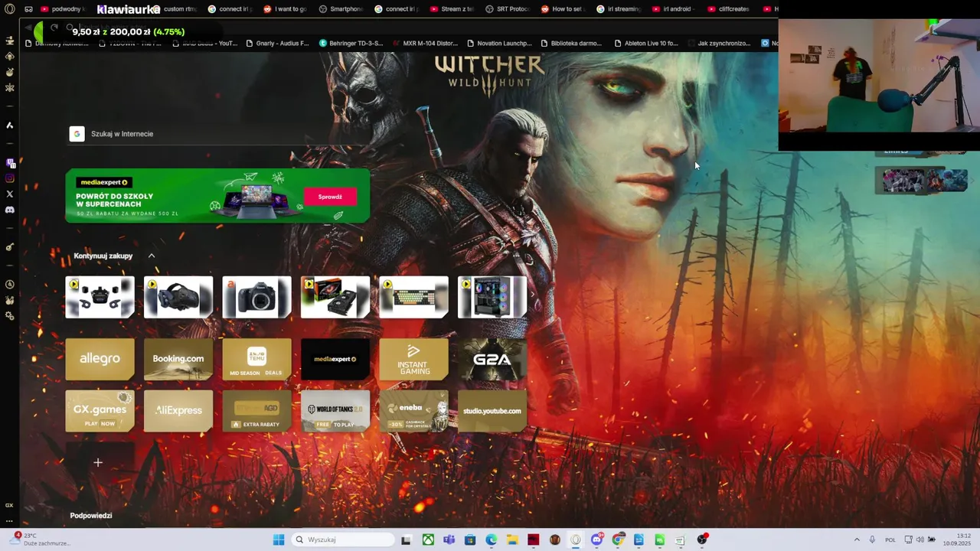
Task: Open the Allegro speed dial tile
Action: point(100,359)
